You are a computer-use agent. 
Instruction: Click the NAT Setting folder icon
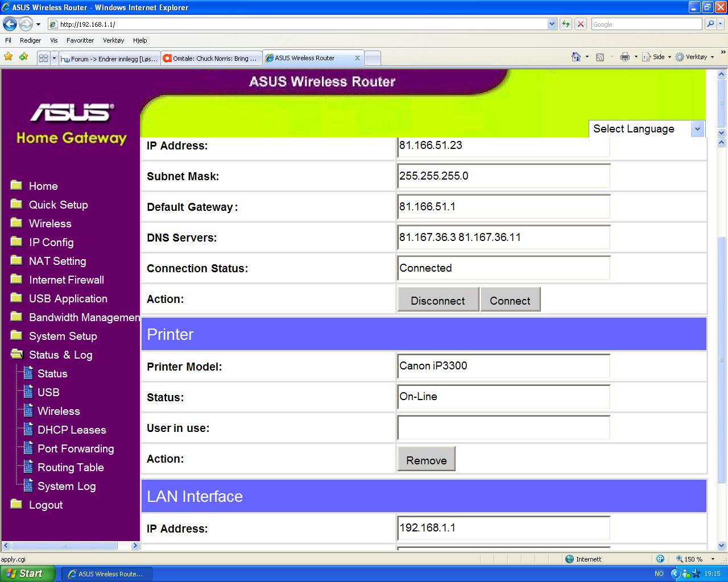(x=16, y=260)
